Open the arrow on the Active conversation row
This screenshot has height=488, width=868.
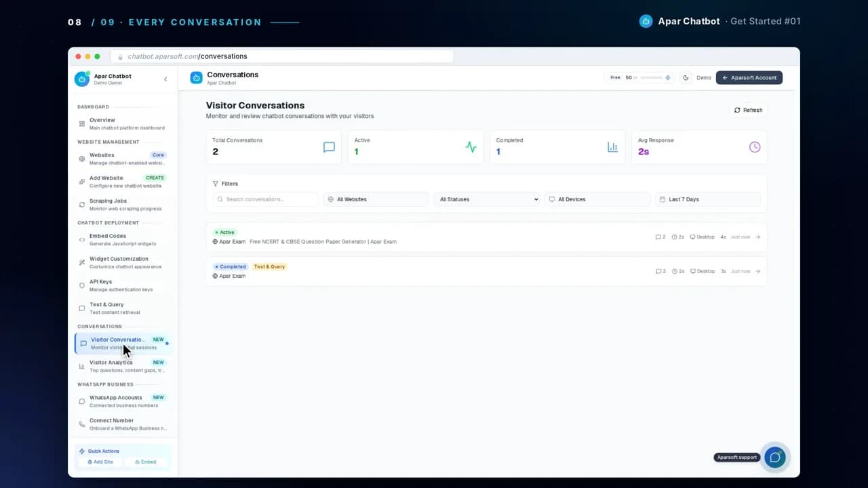click(x=757, y=237)
